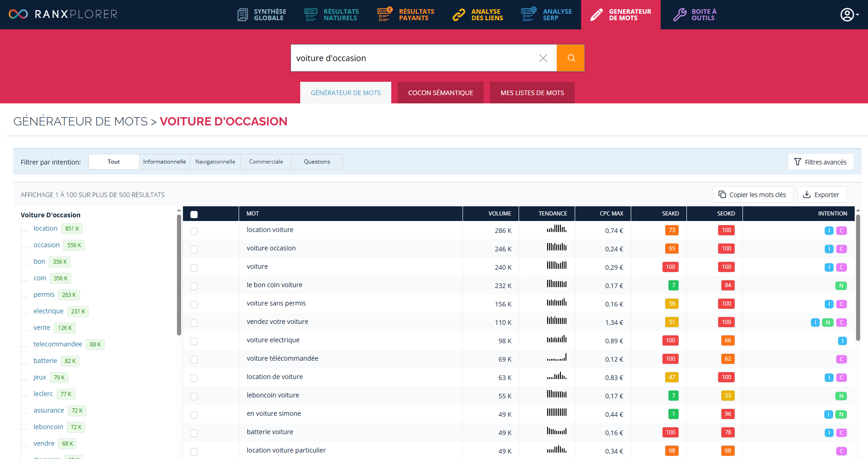Viewport: 868px width, 459px height.
Task: Open the user account dropdown
Action: (849, 15)
